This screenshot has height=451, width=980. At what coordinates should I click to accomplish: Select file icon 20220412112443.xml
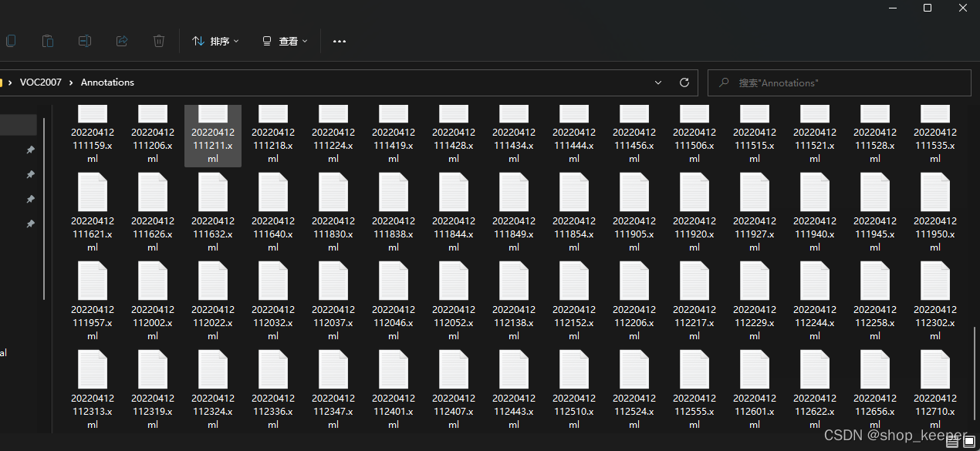tap(514, 369)
